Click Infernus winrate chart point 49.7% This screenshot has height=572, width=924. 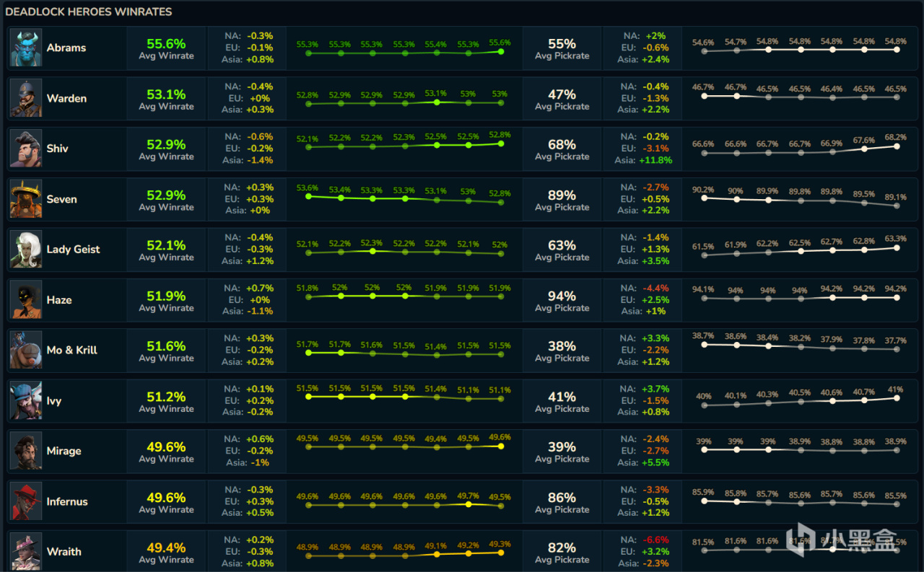(x=468, y=504)
